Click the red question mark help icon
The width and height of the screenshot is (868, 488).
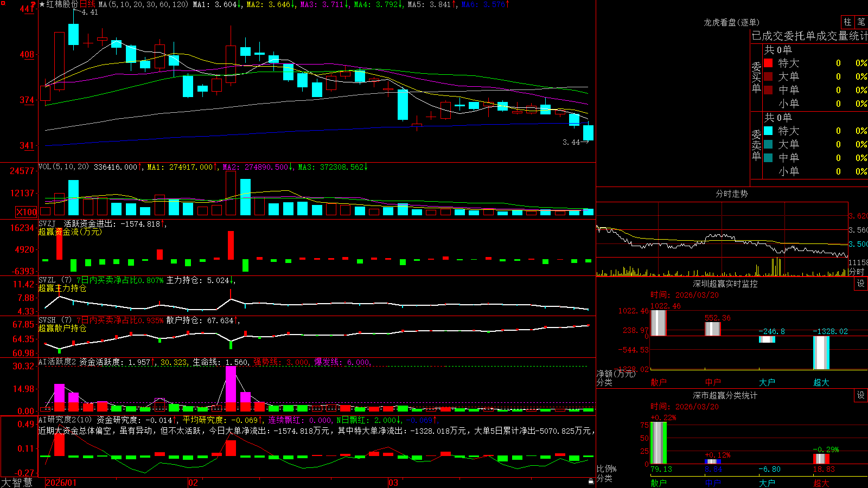point(33,4)
